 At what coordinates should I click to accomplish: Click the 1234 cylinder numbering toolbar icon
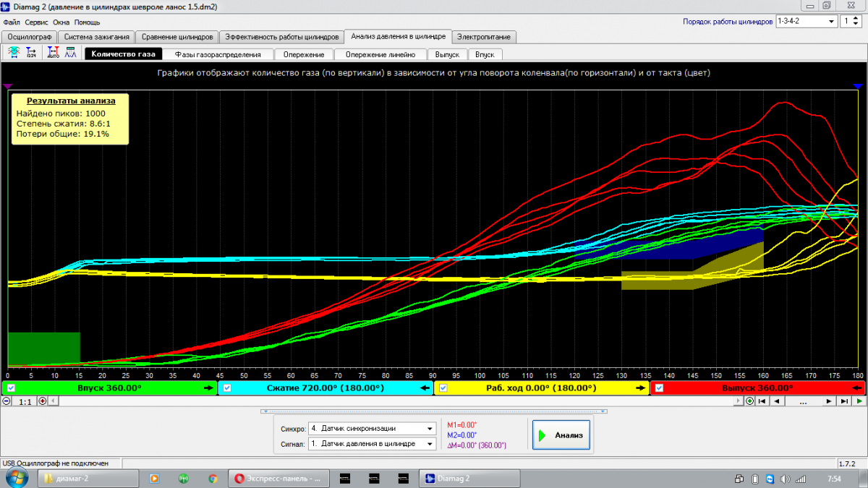point(32,53)
